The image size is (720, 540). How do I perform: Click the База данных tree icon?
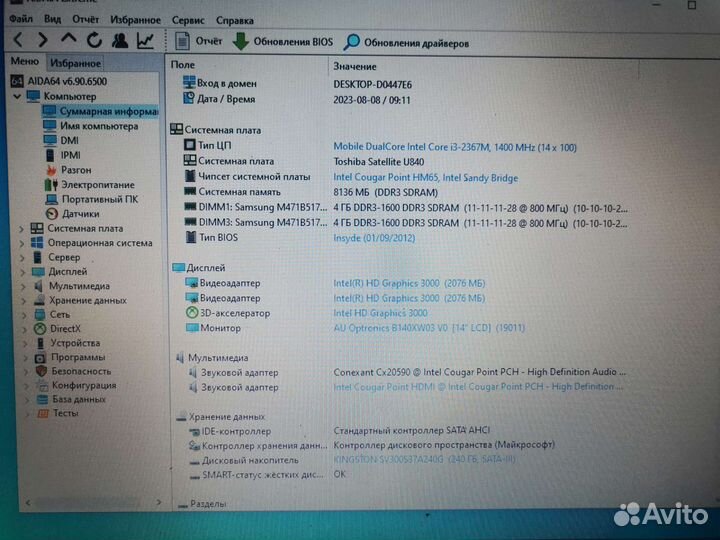pyautogui.click(x=42, y=399)
